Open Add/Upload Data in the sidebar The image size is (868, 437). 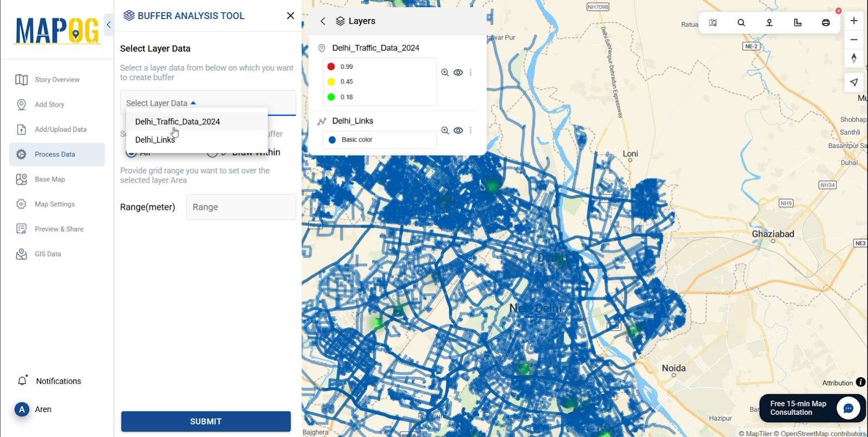[x=57, y=130]
